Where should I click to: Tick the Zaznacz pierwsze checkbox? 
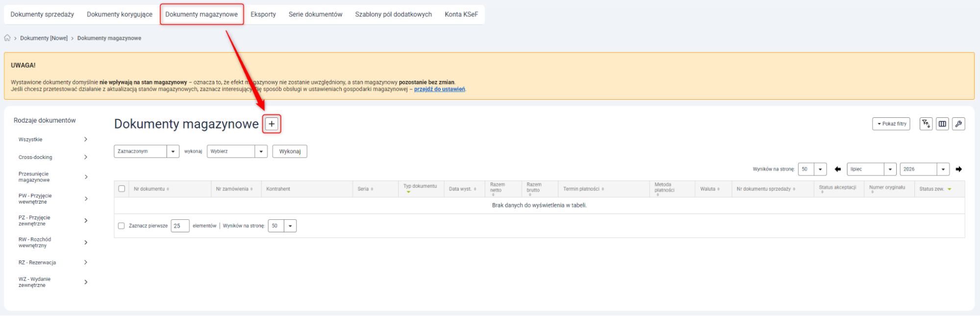tap(121, 226)
